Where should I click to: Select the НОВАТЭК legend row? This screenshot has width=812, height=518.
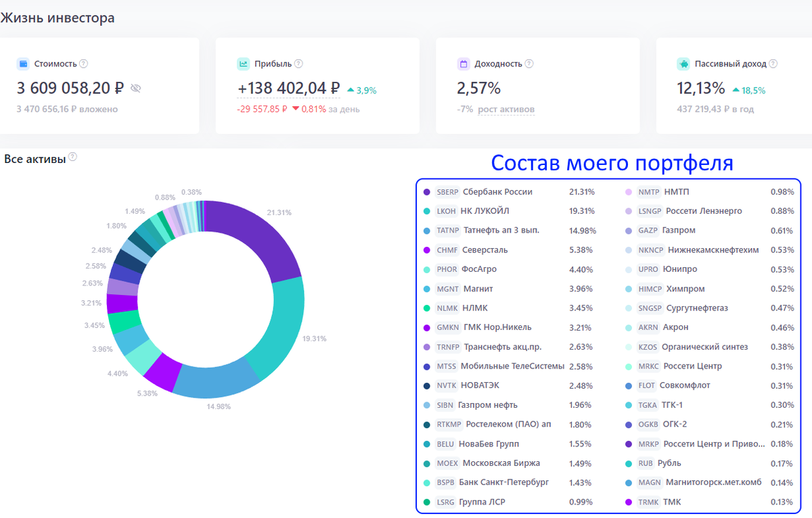pyautogui.click(x=508, y=385)
